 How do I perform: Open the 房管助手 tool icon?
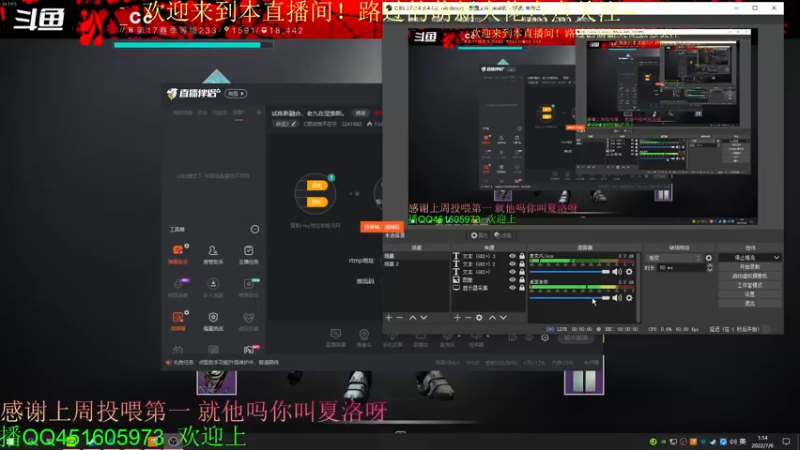213,254
